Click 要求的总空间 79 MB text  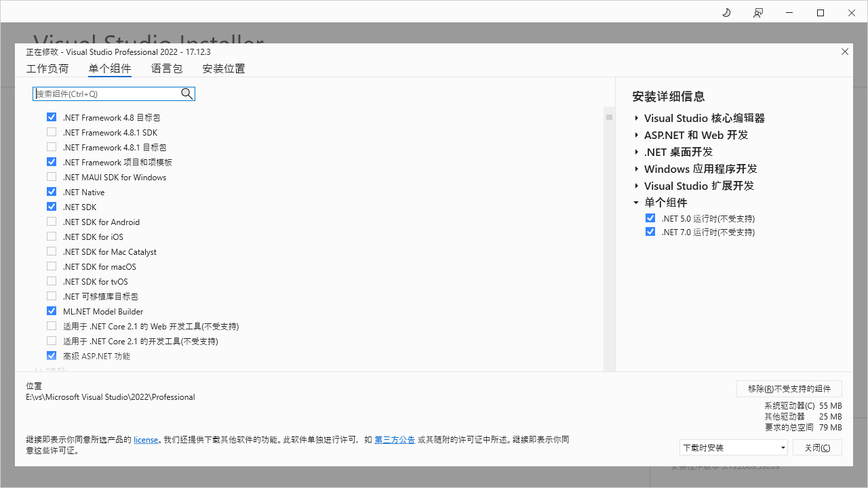pos(803,427)
